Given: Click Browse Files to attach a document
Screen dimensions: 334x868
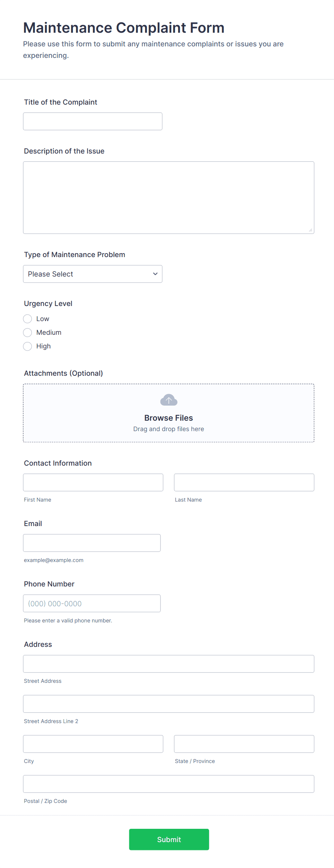Looking at the screenshot, I should point(168,417).
